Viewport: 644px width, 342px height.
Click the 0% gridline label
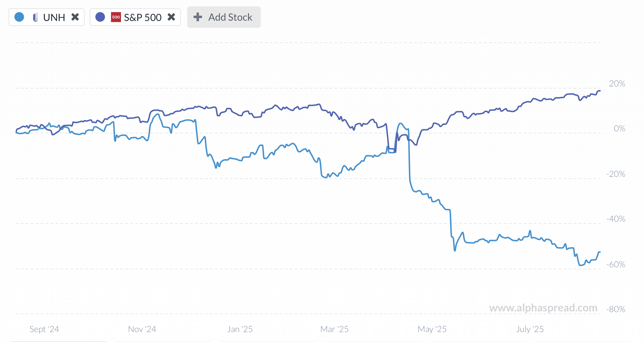pos(619,128)
